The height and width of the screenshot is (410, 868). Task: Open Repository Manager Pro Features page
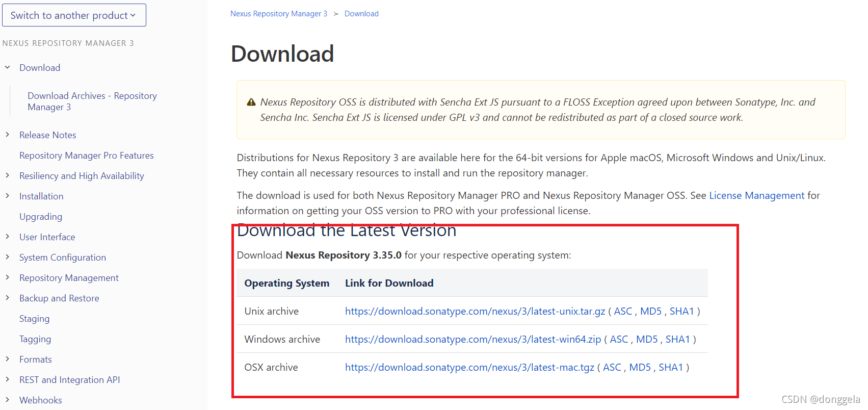coord(87,156)
